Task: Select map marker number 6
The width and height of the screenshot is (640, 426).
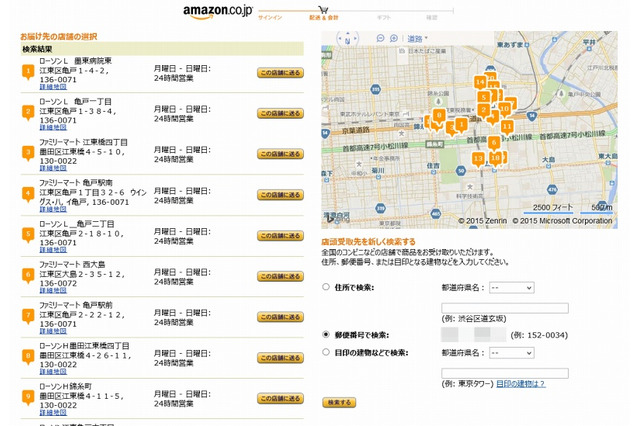Action: tap(494, 143)
